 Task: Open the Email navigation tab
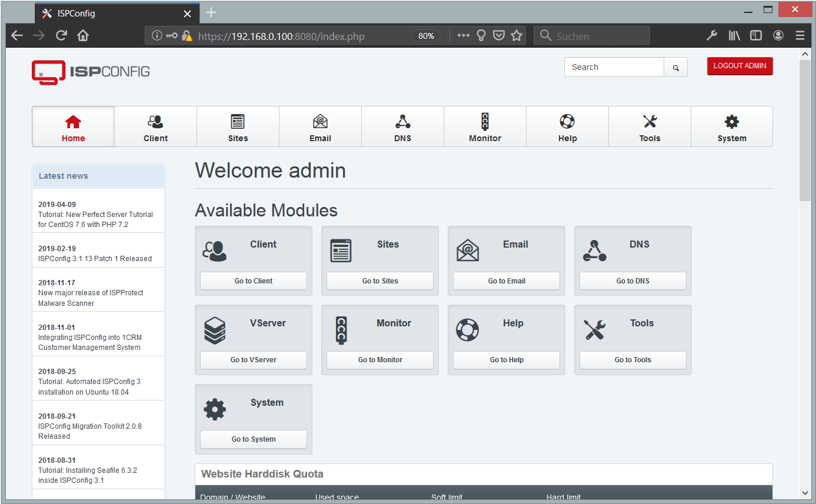pos(320,126)
